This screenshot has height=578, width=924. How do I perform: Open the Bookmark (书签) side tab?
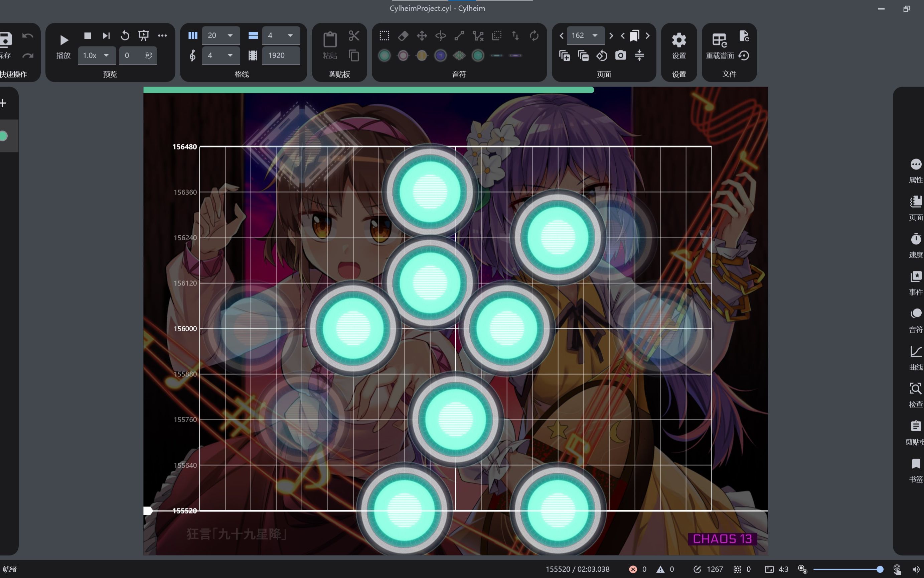pos(916,470)
